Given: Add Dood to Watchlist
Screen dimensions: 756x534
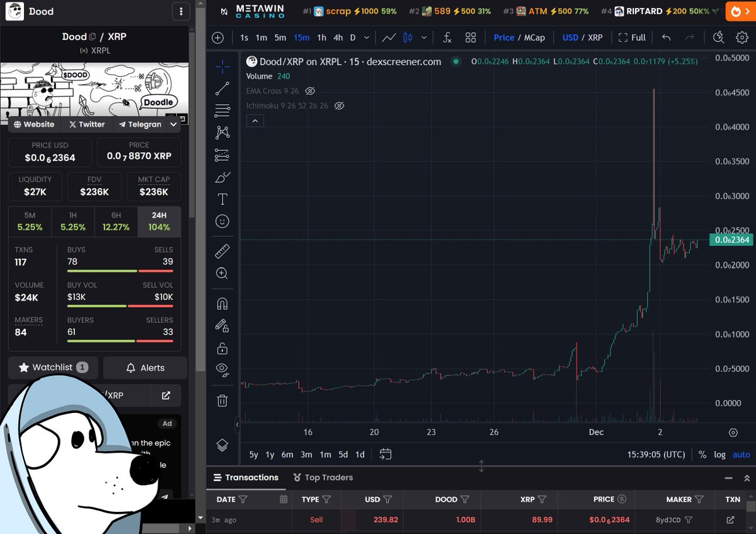Looking at the screenshot, I should [x=54, y=368].
